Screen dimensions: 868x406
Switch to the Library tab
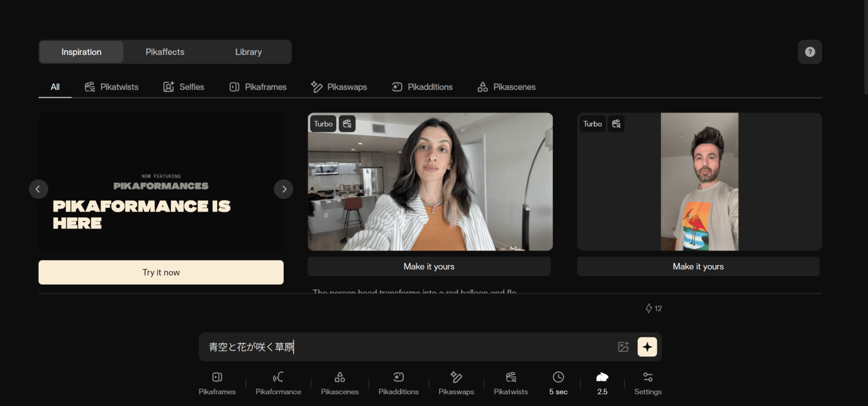coord(248,52)
